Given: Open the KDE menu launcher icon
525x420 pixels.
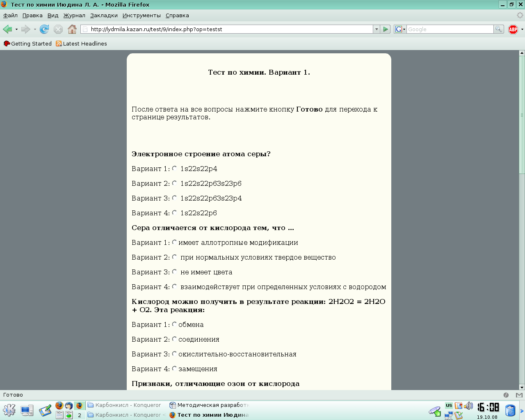Looking at the screenshot, I should pyautogui.click(x=9, y=410).
